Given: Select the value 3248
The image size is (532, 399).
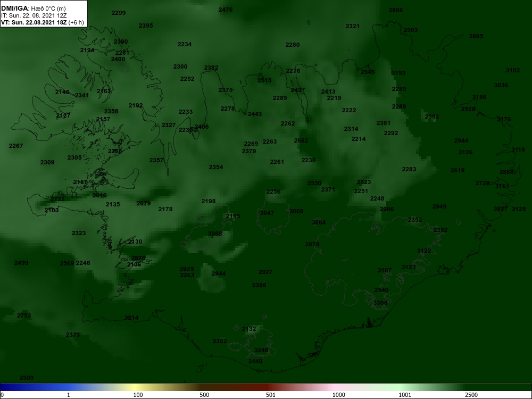Looking at the screenshot, I should click(261, 350).
